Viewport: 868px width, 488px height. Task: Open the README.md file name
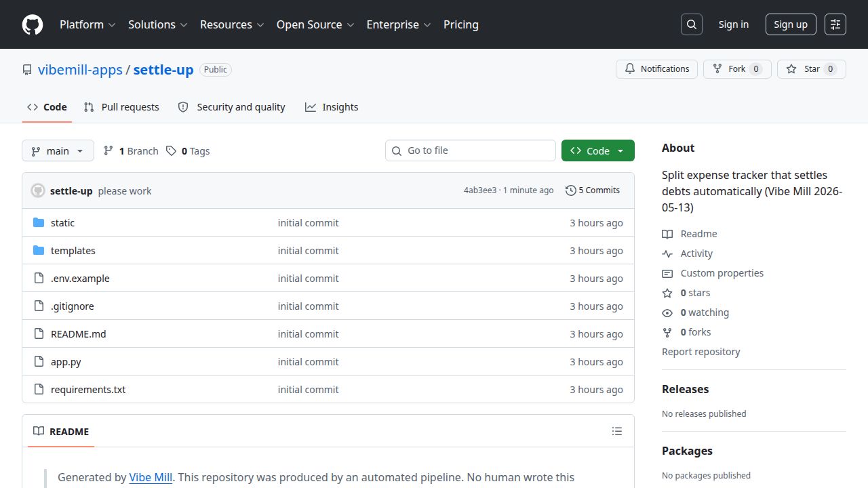(79, 334)
